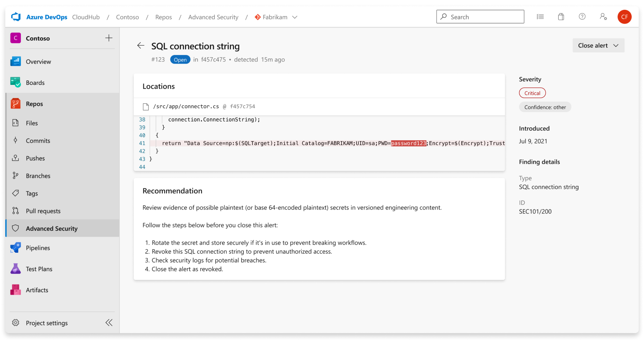Click the Advanced Security breadcrumb link
Viewport: 644px width, 341px height.
click(213, 17)
